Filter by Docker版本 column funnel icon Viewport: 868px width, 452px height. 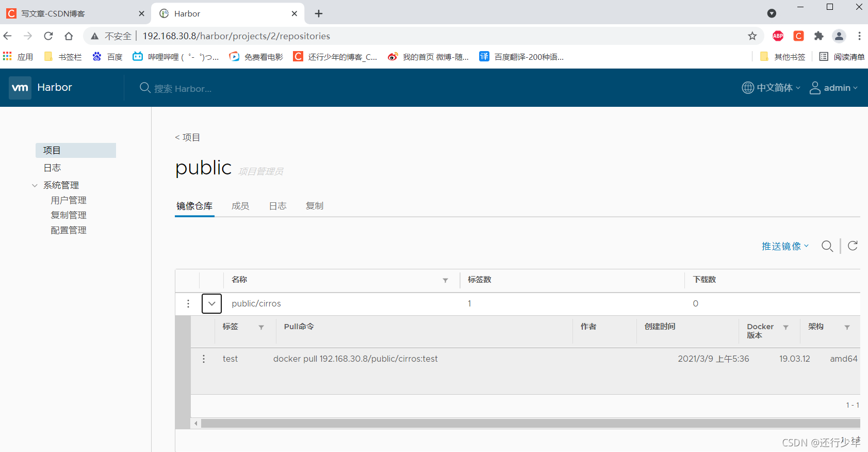(786, 327)
